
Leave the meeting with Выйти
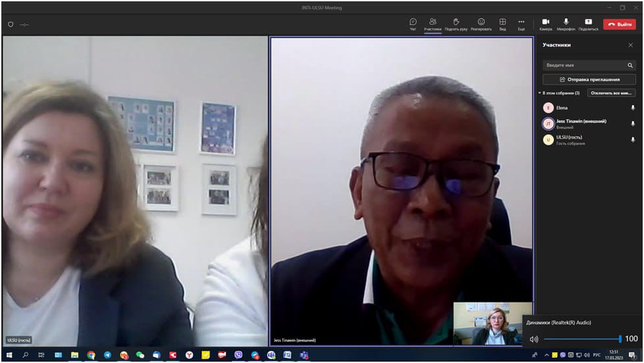click(620, 24)
